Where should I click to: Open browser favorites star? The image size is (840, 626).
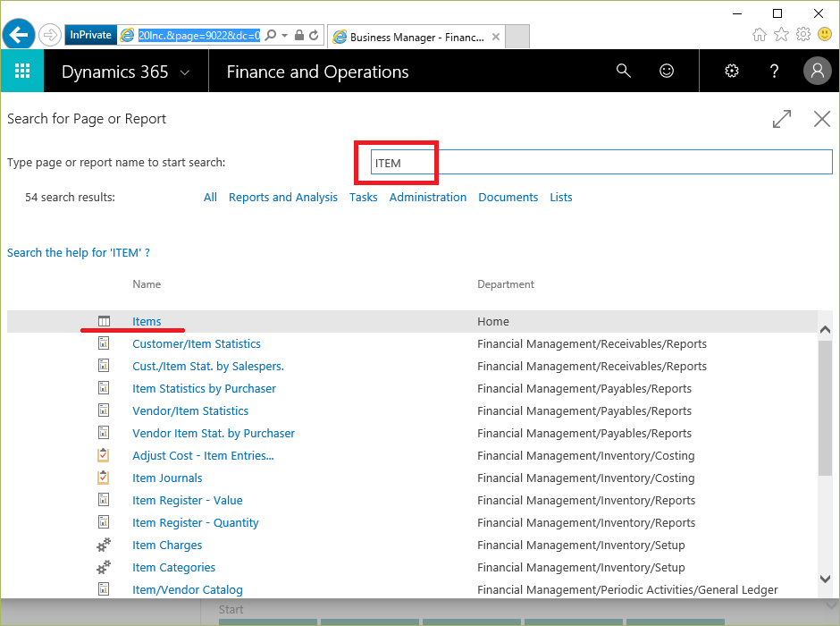point(782,35)
